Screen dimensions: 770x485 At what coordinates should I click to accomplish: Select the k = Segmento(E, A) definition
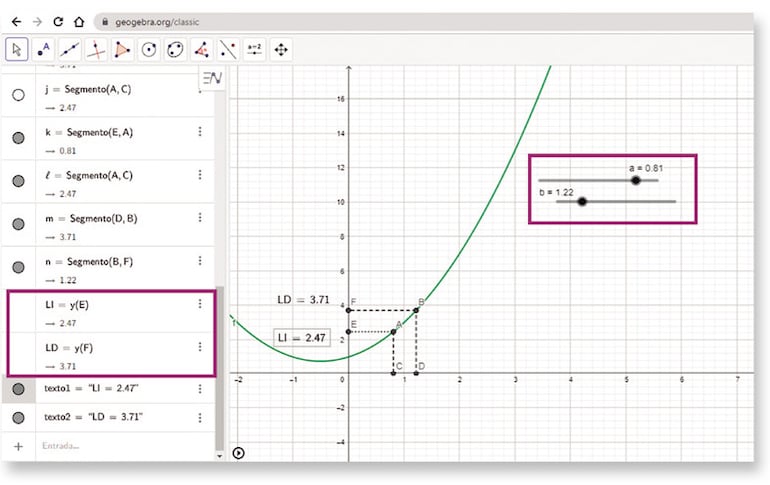point(89,132)
